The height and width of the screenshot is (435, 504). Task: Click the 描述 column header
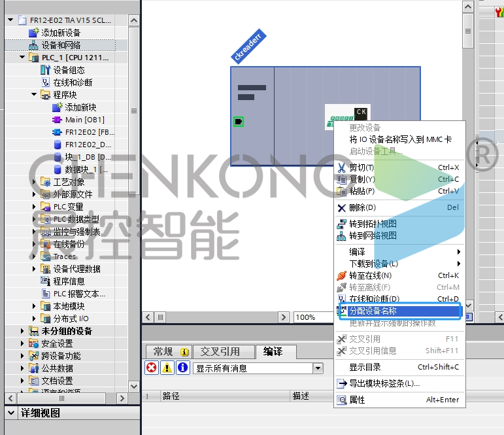click(301, 396)
